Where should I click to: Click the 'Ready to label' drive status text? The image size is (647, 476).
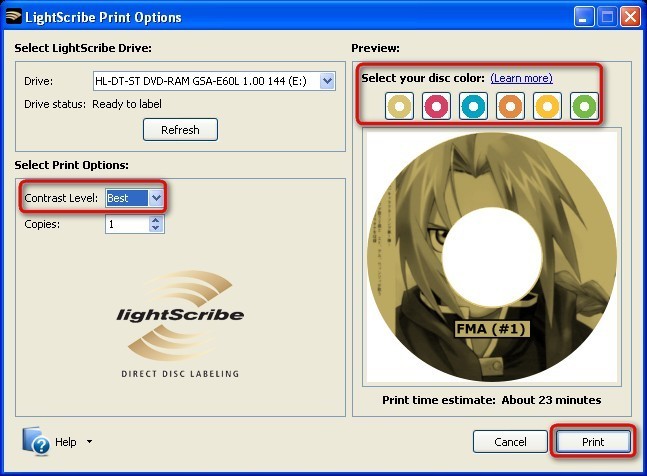click(x=127, y=104)
